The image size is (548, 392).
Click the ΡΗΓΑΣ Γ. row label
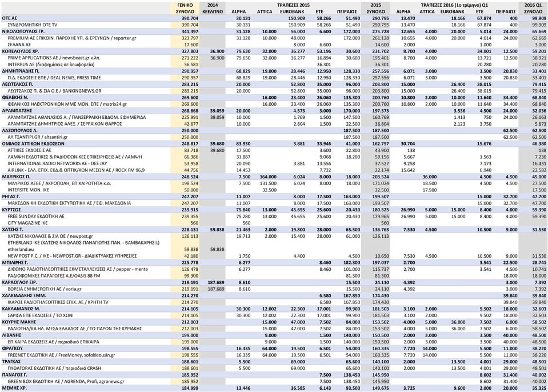(x=11, y=197)
